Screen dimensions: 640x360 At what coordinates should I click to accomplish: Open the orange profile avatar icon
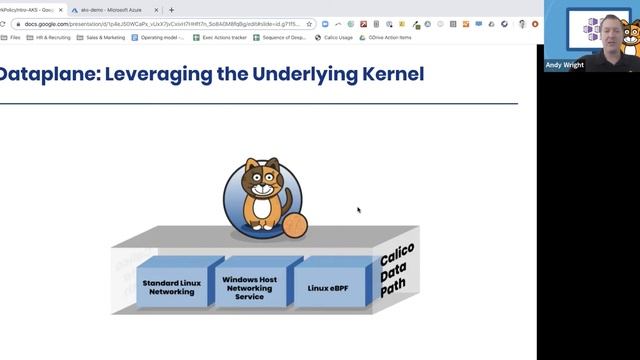click(x=535, y=24)
